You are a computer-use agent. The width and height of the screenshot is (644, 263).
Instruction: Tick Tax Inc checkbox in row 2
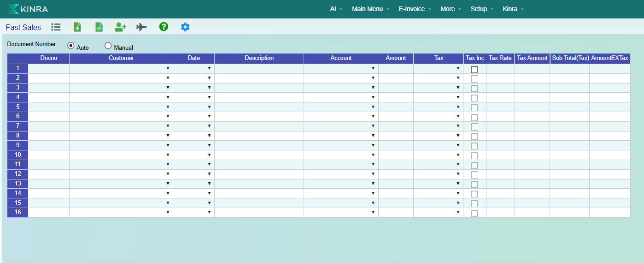pos(474,79)
